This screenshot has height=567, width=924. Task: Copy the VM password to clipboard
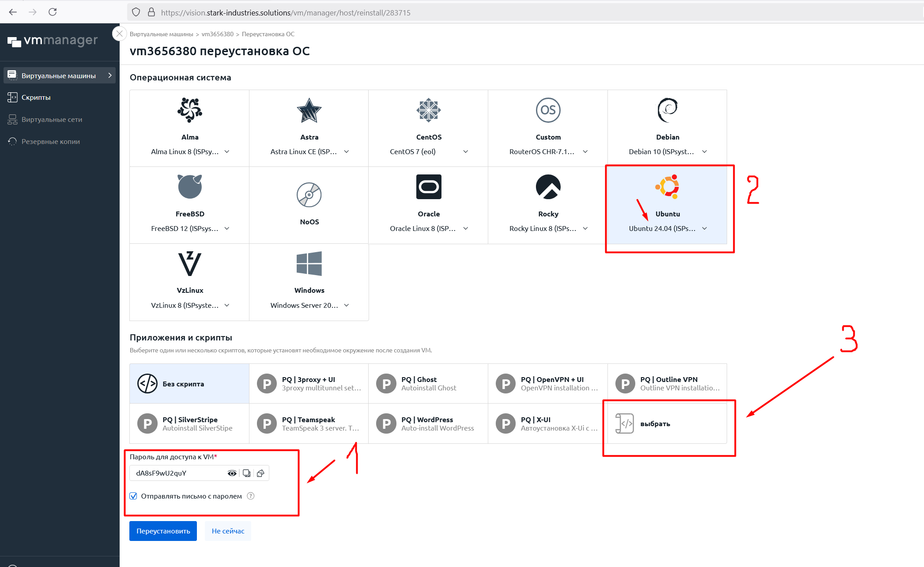pyautogui.click(x=246, y=473)
